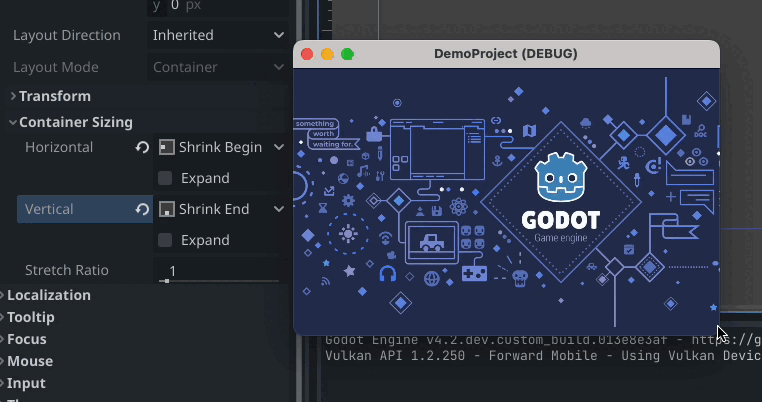The image size is (762, 402).
Task: Expand the Transform section
Action: pyautogui.click(x=55, y=96)
